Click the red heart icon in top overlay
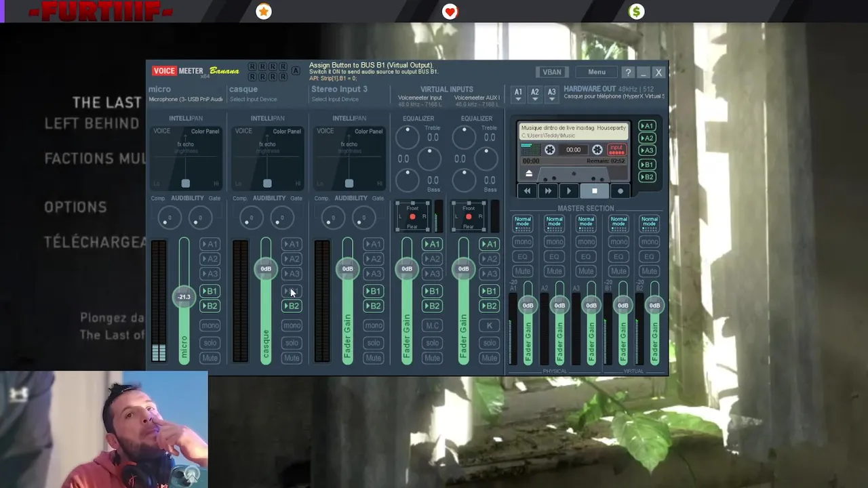This screenshot has width=868, height=488. tap(450, 12)
